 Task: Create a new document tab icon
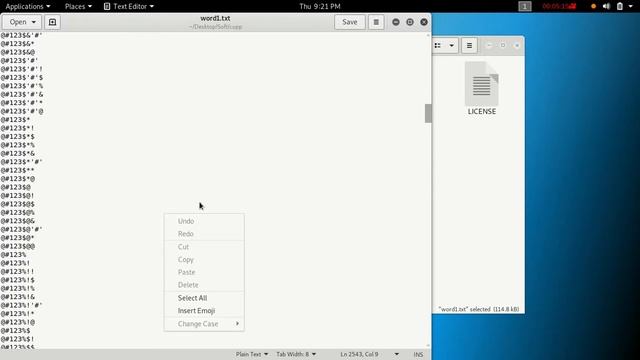pyautogui.click(x=52, y=22)
